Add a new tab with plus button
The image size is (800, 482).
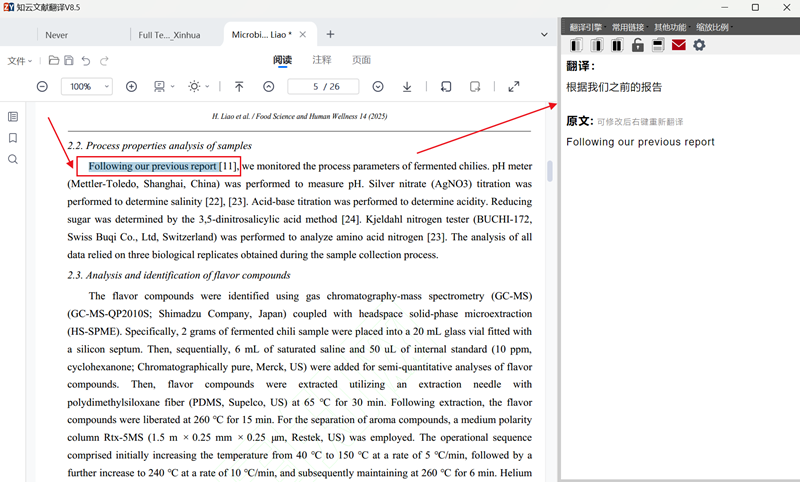click(331, 35)
